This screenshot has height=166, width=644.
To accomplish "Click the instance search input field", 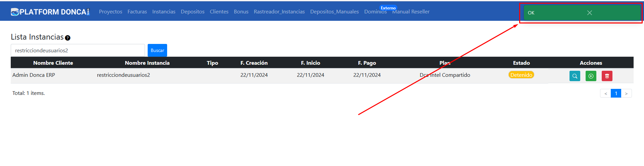I will coord(78,50).
